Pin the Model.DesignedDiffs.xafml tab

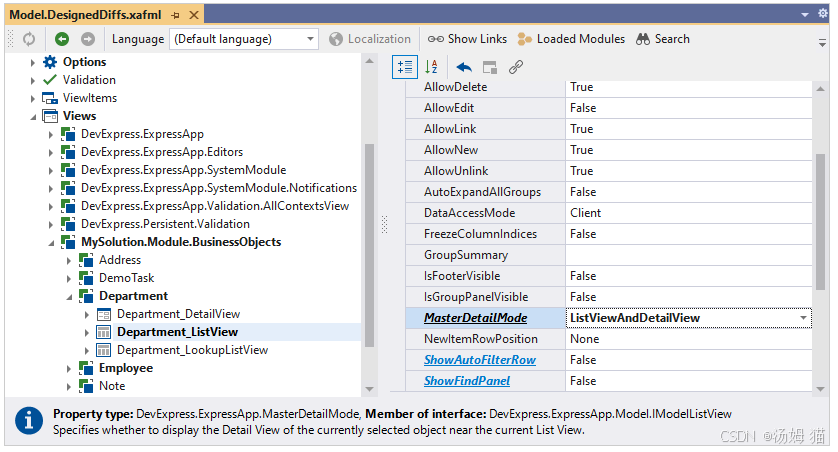pyautogui.click(x=175, y=15)
